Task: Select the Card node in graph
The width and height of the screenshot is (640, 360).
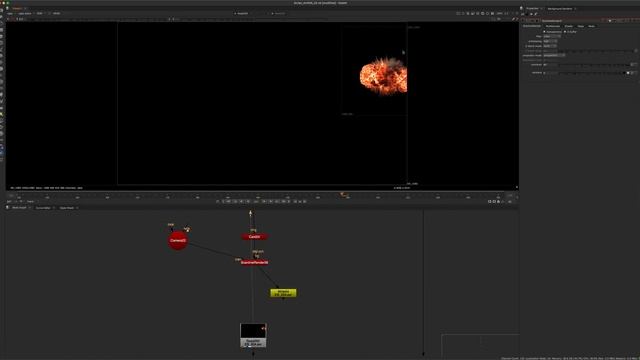Action: pyautogui.click(x=254, y=237)
